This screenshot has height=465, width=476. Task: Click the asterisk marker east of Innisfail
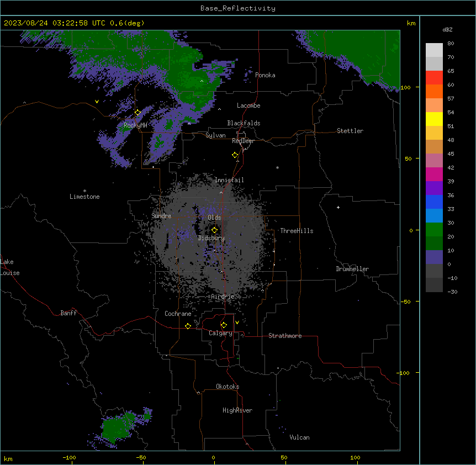[x=277, y=167]
